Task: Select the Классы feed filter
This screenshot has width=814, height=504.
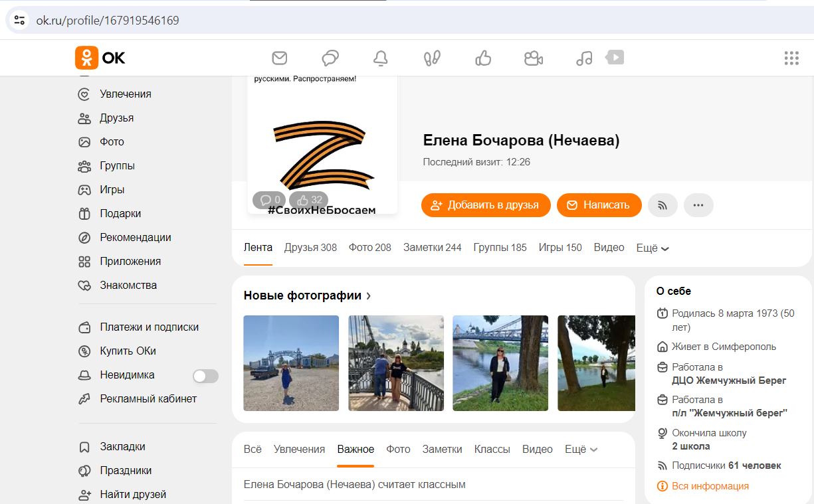Action: 492,449
